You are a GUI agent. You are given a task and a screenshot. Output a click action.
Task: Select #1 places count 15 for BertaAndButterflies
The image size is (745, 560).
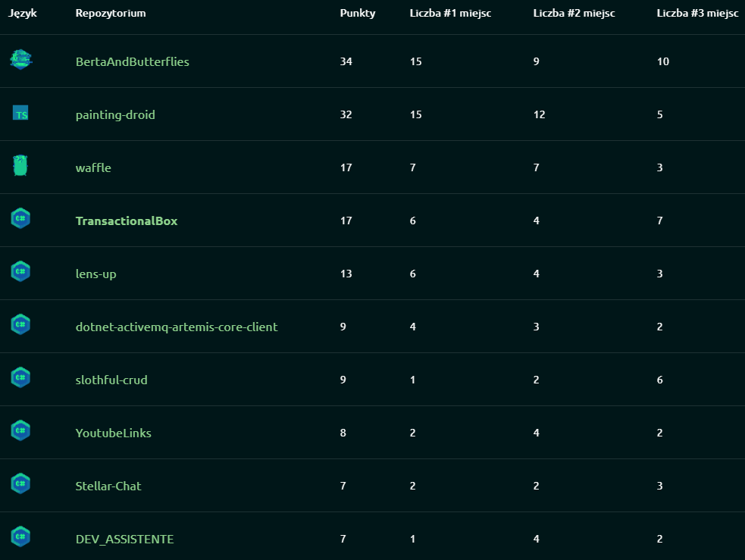pyautogui.click(x=416, y=61)
